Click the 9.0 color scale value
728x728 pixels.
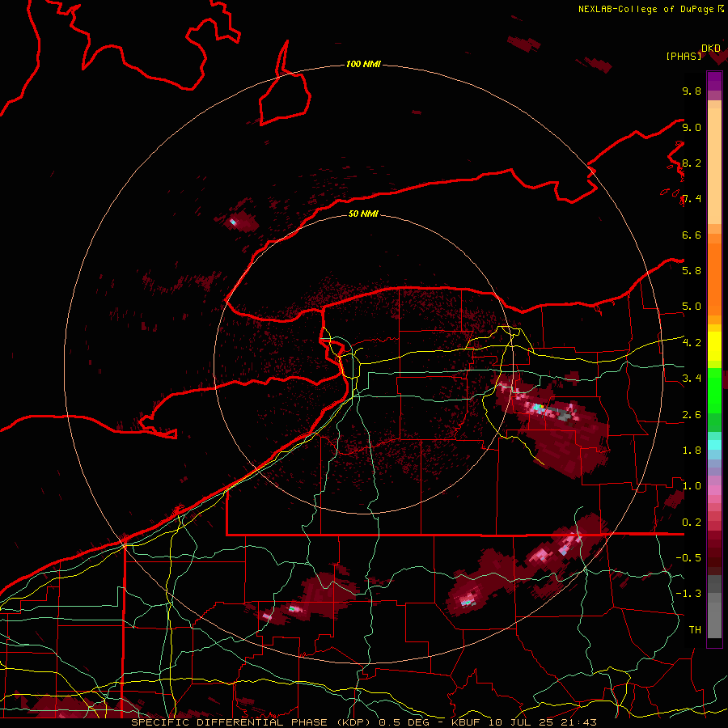tap(692, 127)
